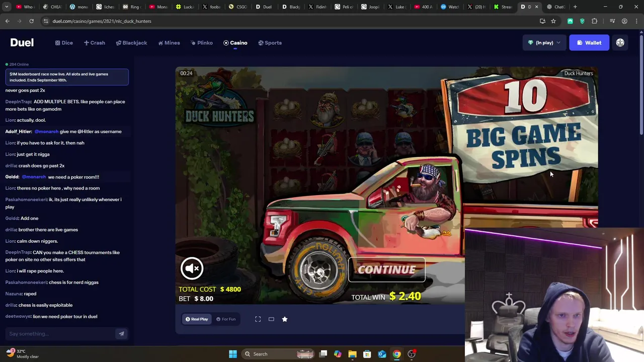This screenshot has width=644, height=362.
Task: Open the Sports section in navigation
Action: coord(270,43)
